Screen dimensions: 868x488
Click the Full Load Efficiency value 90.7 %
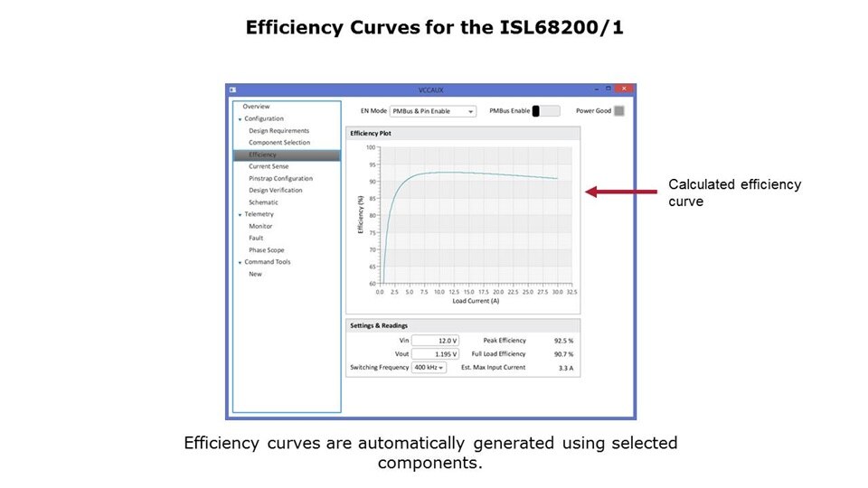click(x=563, y=354)
